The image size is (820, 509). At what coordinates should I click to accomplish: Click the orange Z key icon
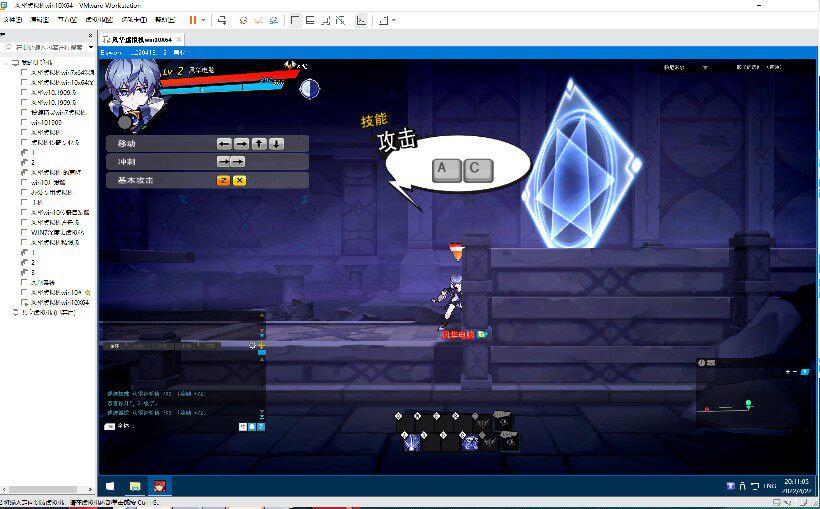223,180
